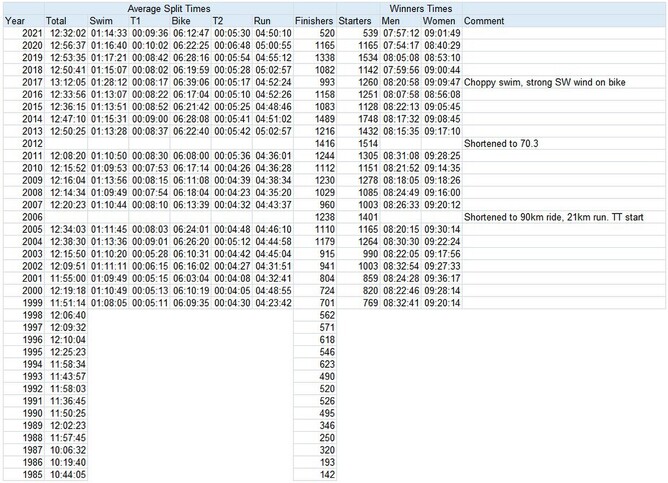Select the 'Year' column header cell
The image size is (668, 483).
point(14,20)
